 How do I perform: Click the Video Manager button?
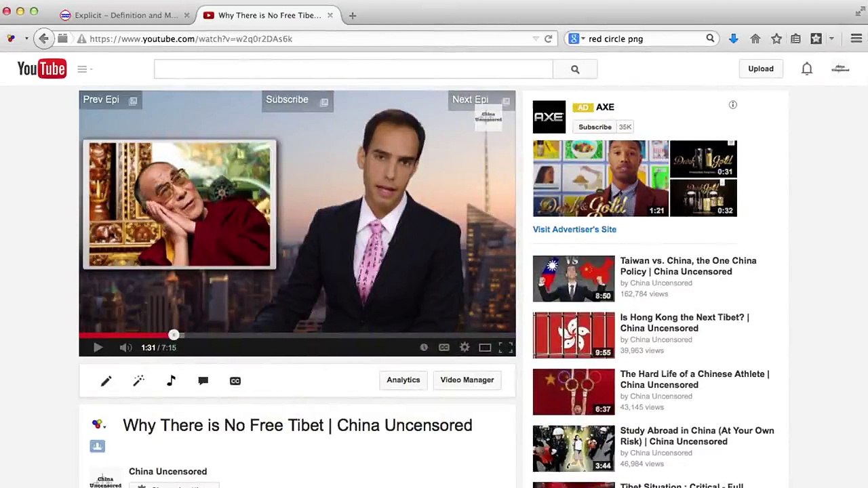[467, 380]
